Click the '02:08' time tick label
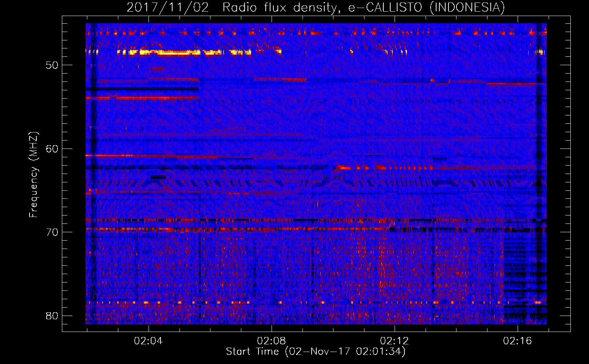Screen dimensions: 589x364 [x=272, y=341]
